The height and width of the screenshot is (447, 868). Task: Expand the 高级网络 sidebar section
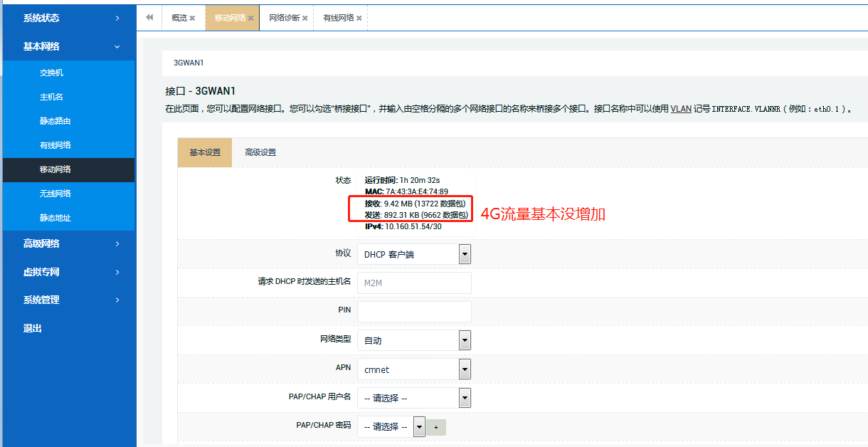tap(68, 244)
